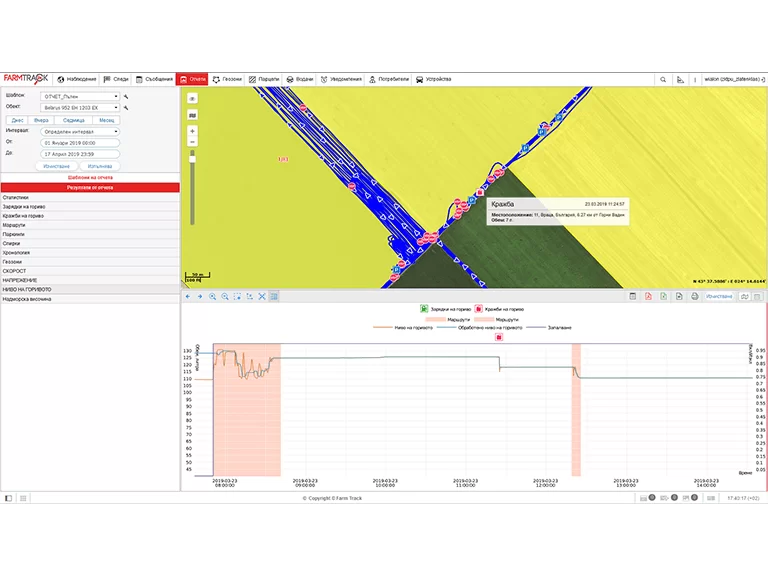Click the chart back arrow icon

tap(188, 296)
